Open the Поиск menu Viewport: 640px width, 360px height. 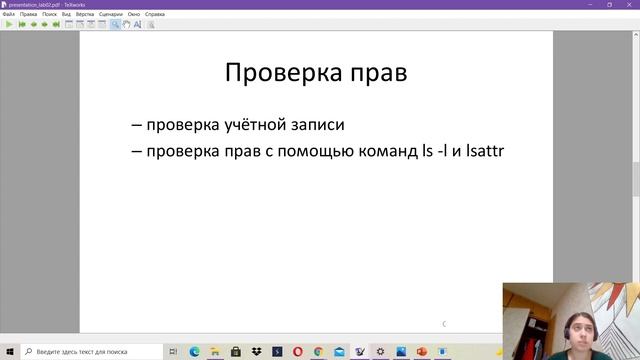49,14
